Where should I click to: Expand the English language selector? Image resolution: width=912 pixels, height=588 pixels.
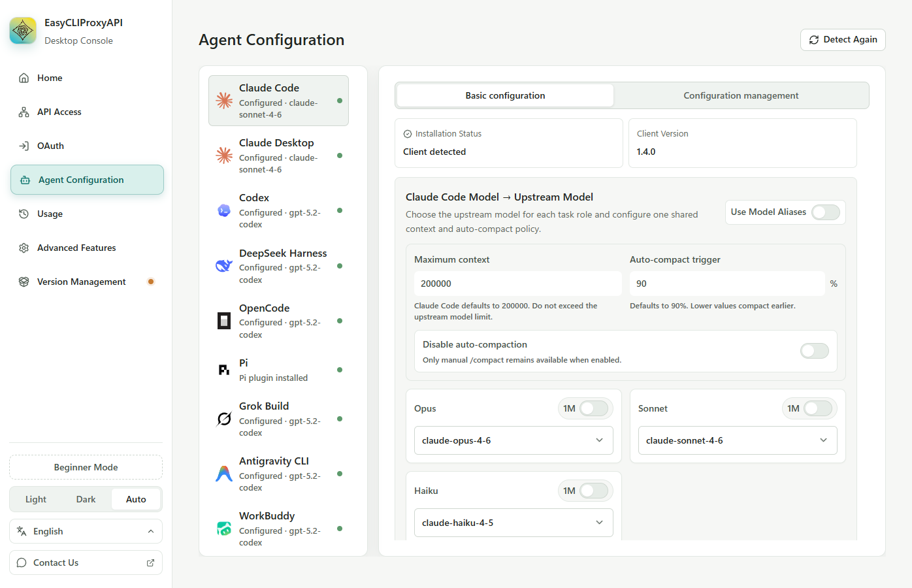(x=86, y=531)
